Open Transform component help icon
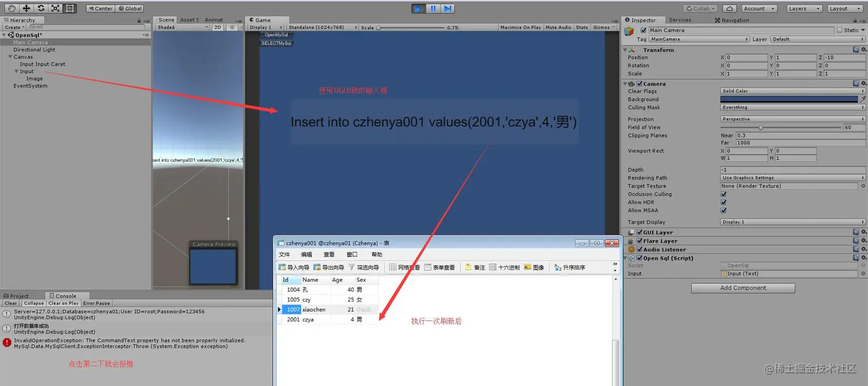Screen dimensions: 868x386 coord(856,50)
